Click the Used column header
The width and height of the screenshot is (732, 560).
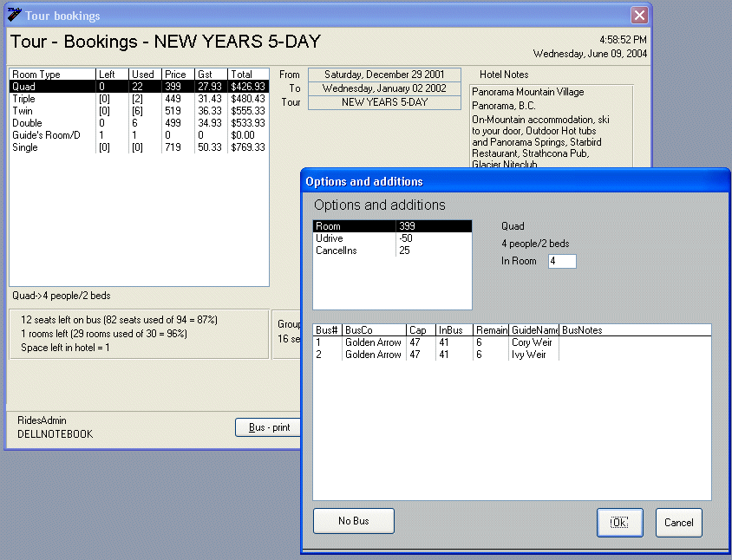point(145,75)
